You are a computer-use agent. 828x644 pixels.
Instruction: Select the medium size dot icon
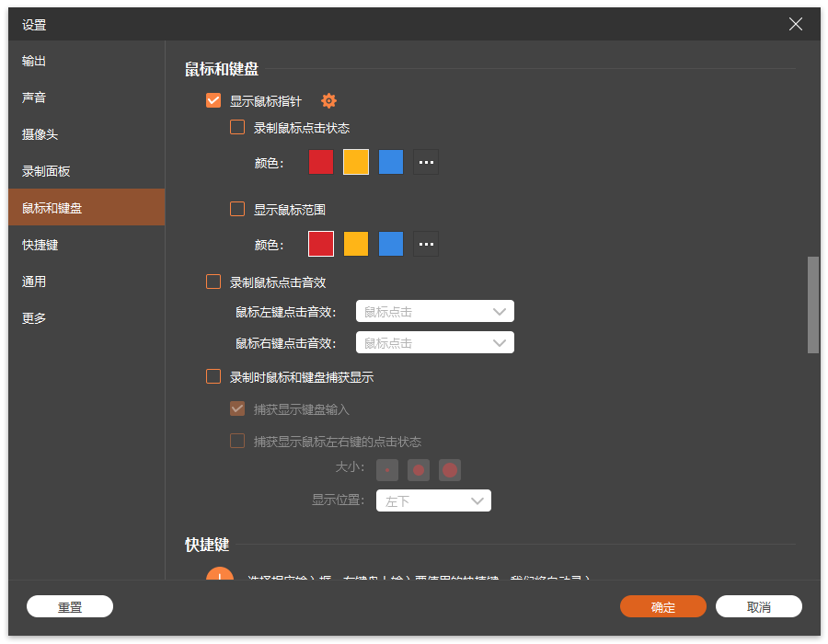pos(419,470)
